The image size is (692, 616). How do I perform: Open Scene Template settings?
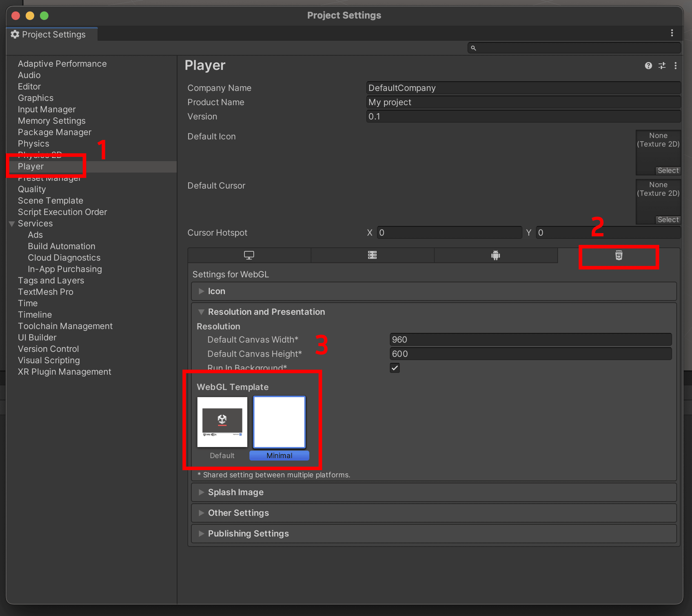coord(50,201)
